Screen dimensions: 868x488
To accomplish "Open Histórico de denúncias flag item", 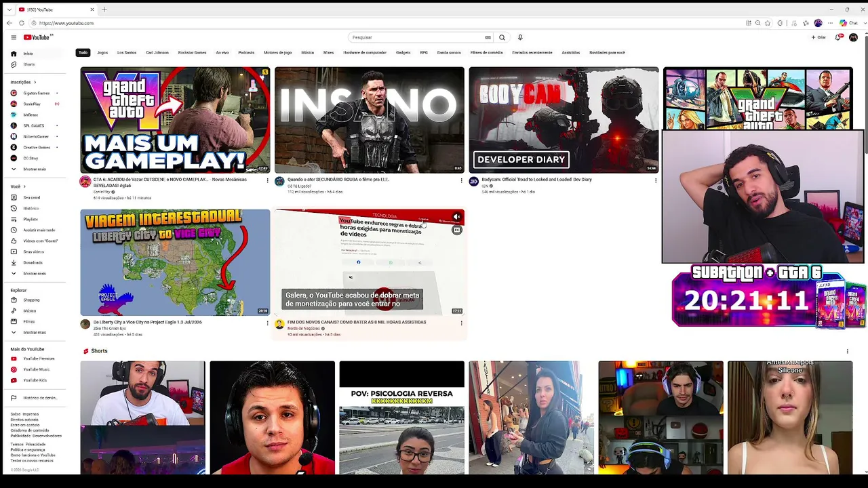I will (x=39, y=398).
